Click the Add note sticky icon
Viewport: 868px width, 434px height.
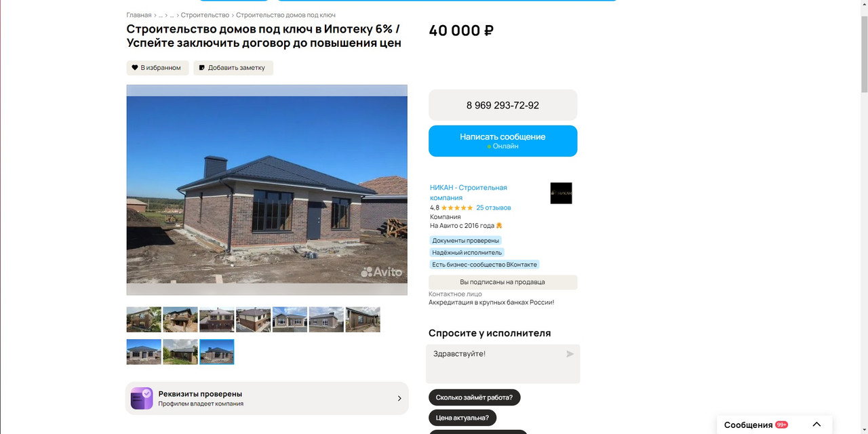click(x=202, y=68)
